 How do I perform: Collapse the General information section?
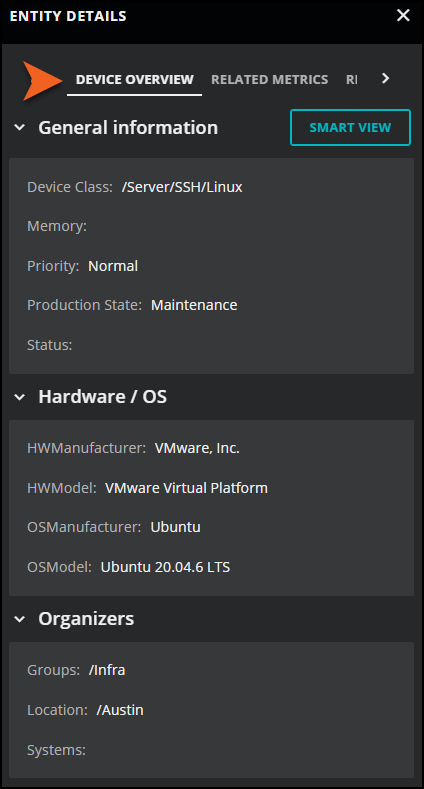pyautogui.click(x=19, y=128)
